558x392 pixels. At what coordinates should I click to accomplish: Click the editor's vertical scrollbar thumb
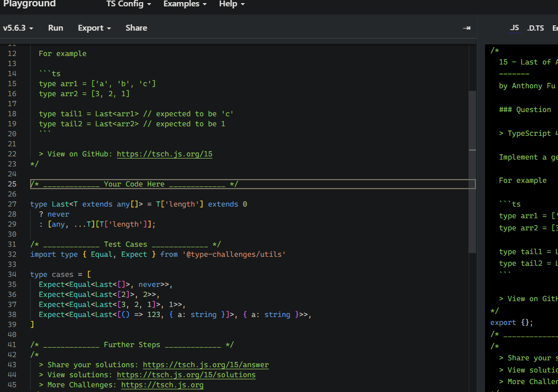[x=472, y=172]
